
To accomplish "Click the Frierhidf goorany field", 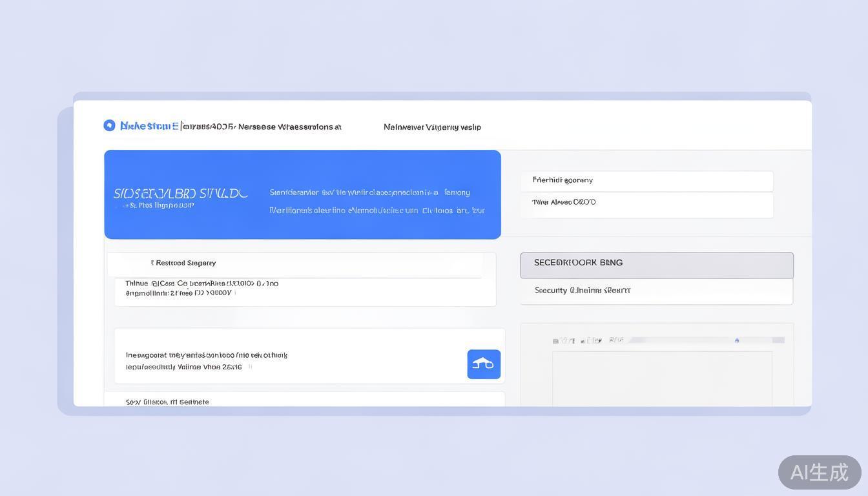I will pyautogui.click(x=646, y=181).
